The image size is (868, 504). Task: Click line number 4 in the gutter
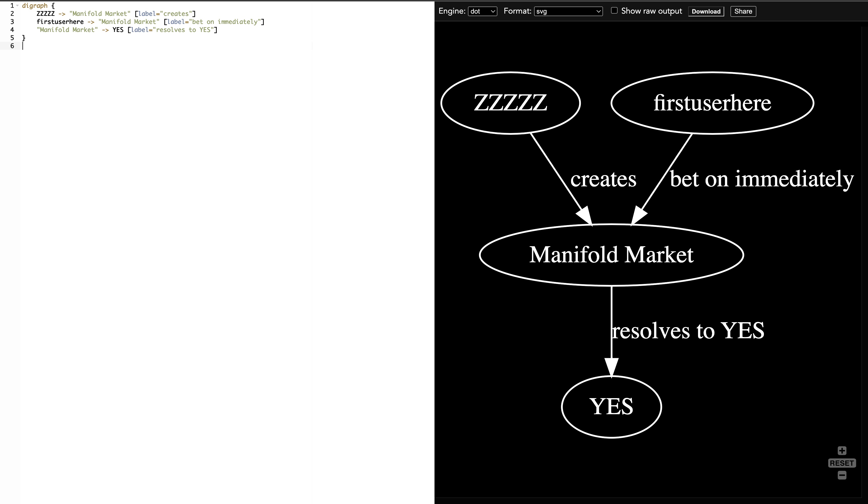pos(12,30)
